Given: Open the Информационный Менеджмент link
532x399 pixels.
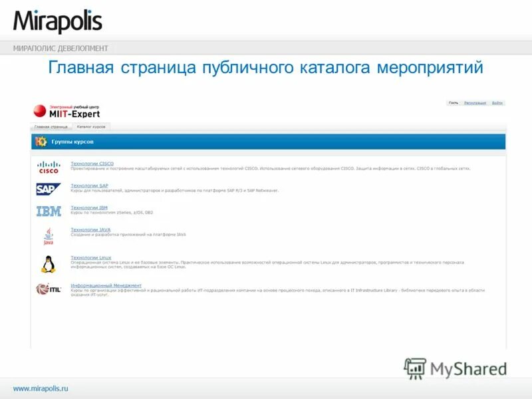Looking at the screenshot, I should click(x=106, y=285).
